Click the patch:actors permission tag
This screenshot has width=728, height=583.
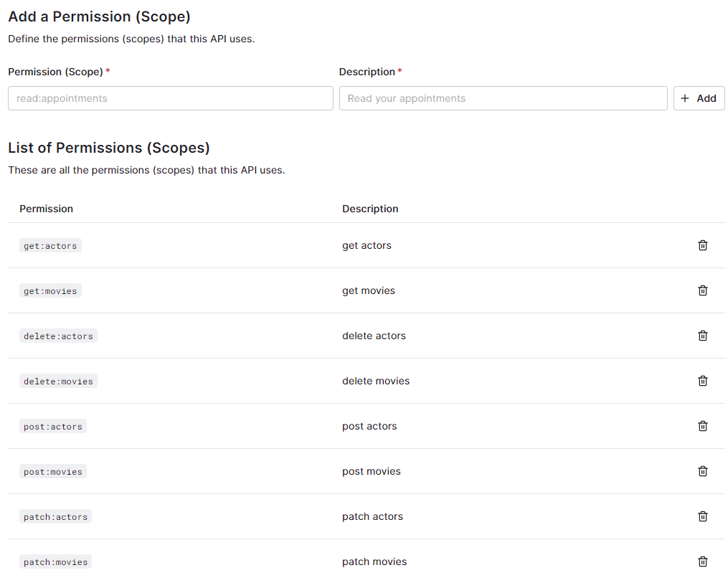(55, 517)
